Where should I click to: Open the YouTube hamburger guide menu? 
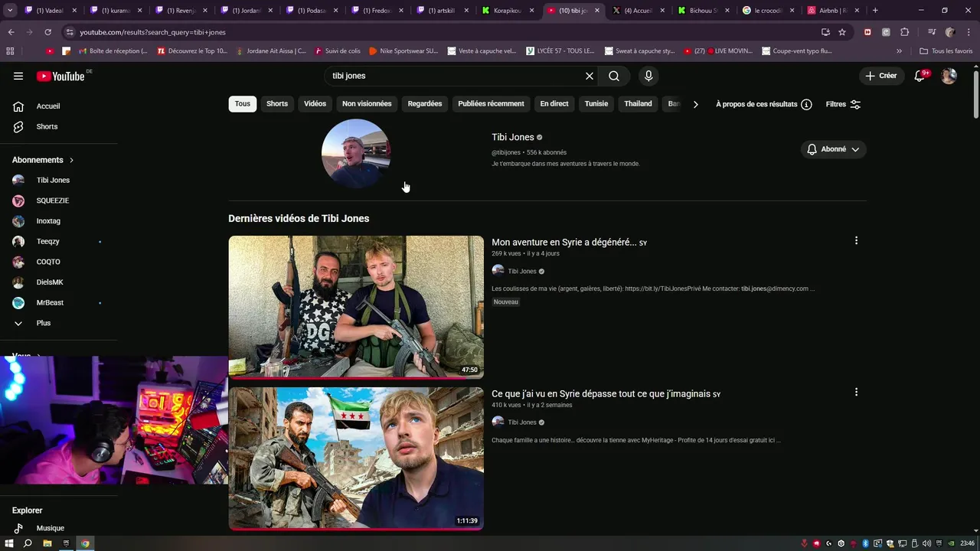coord(18,76)
